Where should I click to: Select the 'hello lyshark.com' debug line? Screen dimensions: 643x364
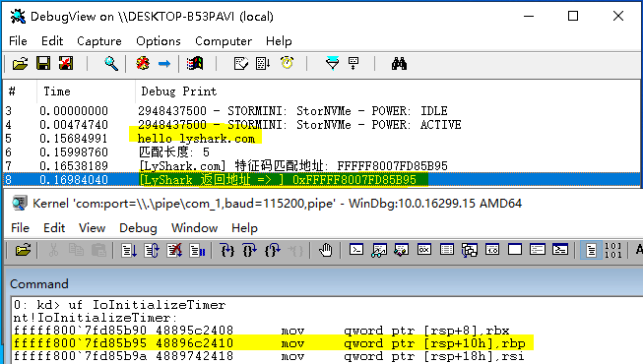[321, 139]
